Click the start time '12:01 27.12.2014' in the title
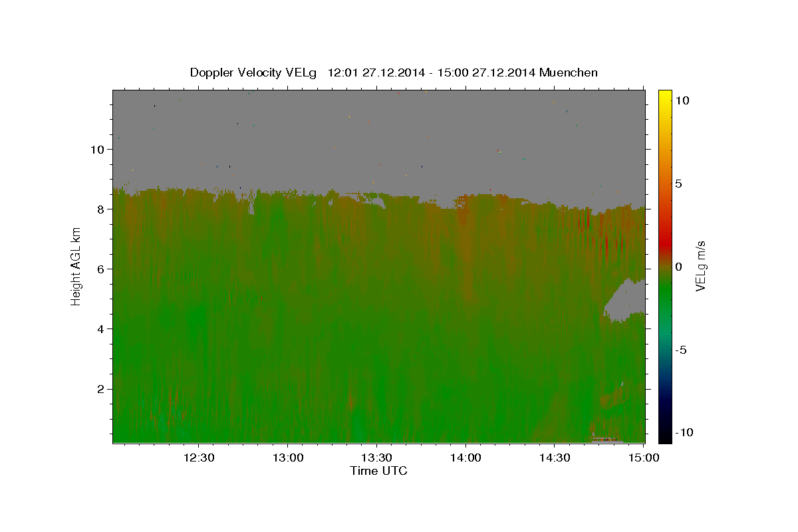Viewport: 798px width, 532px height. click(374, 72)
